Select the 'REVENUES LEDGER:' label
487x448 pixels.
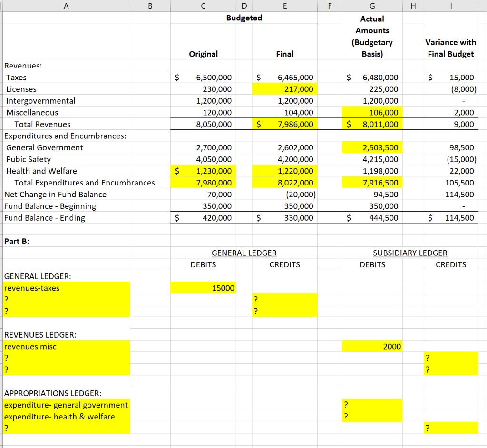click(x=40, y=335)
